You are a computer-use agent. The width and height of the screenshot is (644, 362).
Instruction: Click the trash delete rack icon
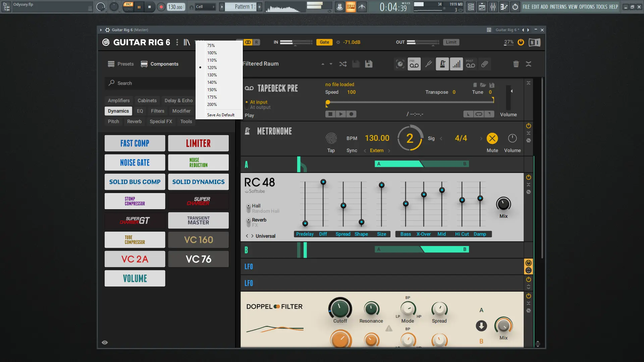pos(516,64)
